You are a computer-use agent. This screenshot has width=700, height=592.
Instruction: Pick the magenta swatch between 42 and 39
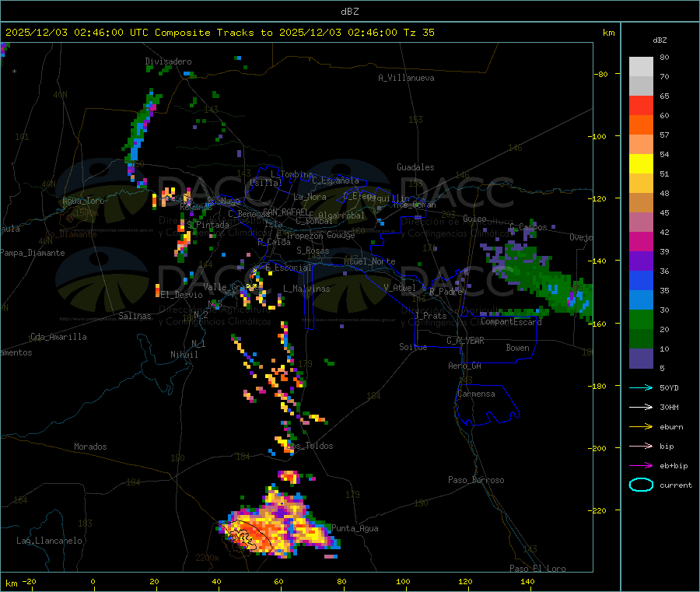(x=641, y=242)
